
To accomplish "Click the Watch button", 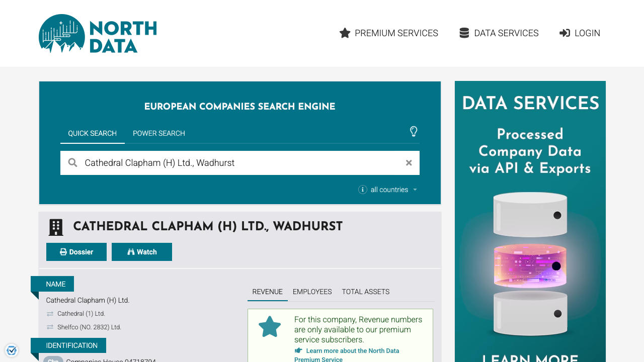I will pos(141,251).
